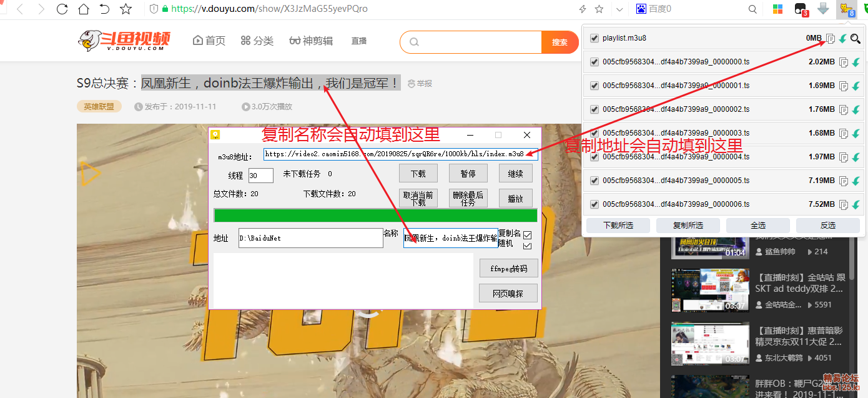Screen dimensions: 868x398
Task: Click the 播放 play button
Action: (x=516, y=198)
